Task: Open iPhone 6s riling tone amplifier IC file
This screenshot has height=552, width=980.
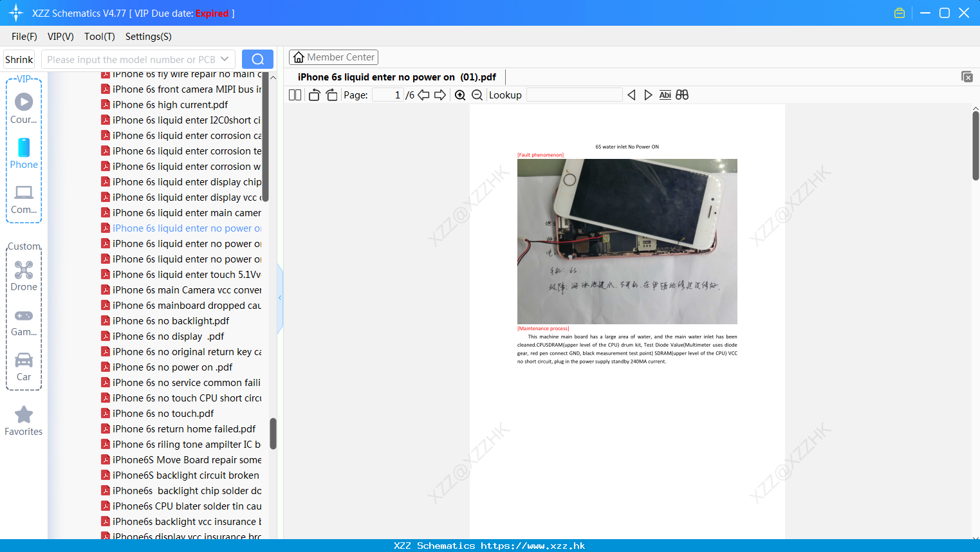Action: point(181,445)
